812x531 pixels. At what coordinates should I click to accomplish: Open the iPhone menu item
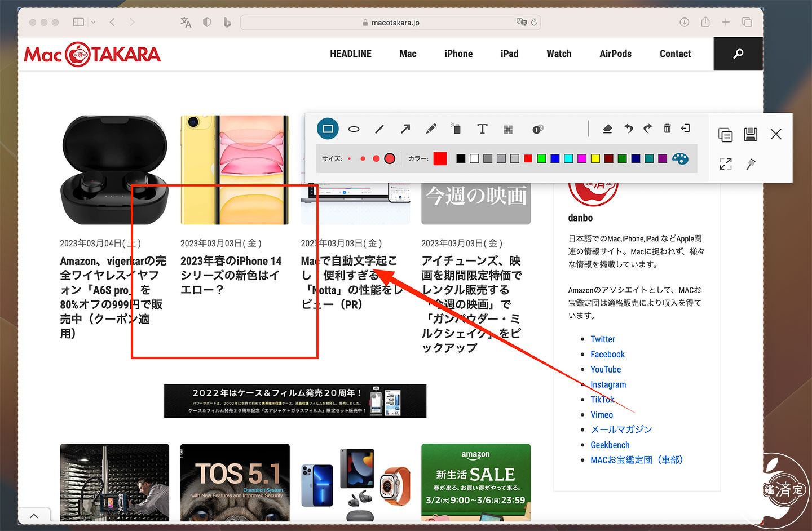coord(458,54)
